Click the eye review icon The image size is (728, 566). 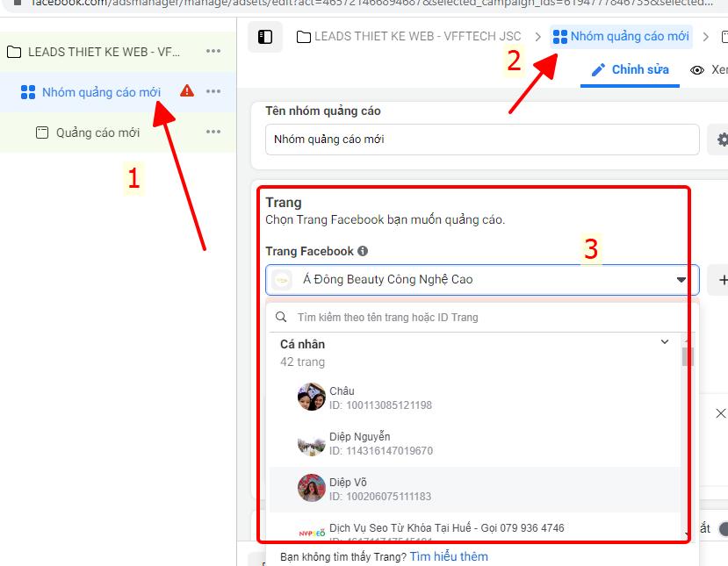(697, 70)
